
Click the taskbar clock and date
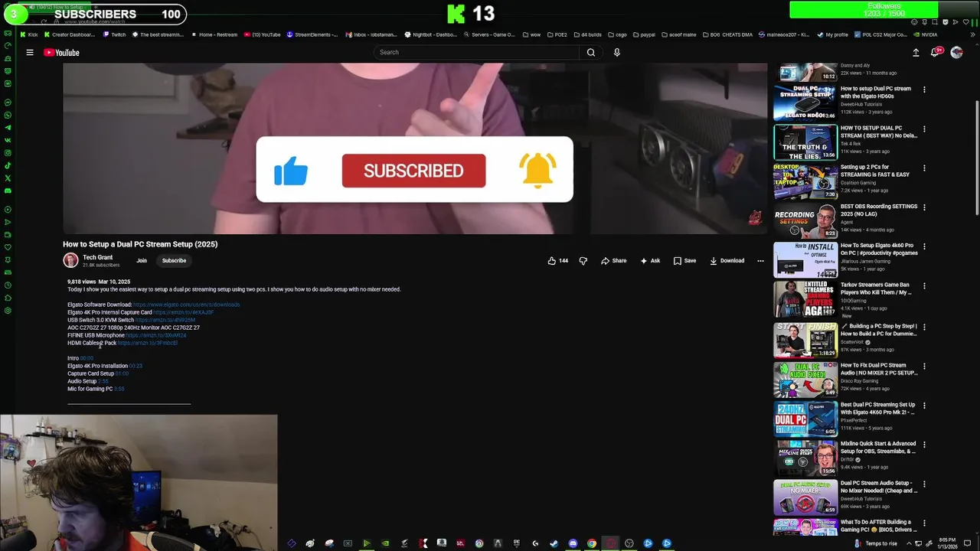coord(948,543)
